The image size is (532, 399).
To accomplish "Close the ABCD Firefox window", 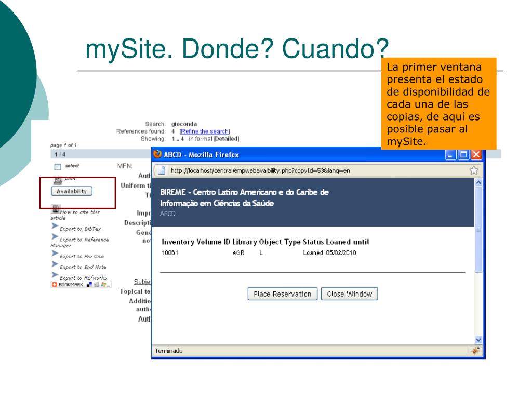I will tap(476, 155).
